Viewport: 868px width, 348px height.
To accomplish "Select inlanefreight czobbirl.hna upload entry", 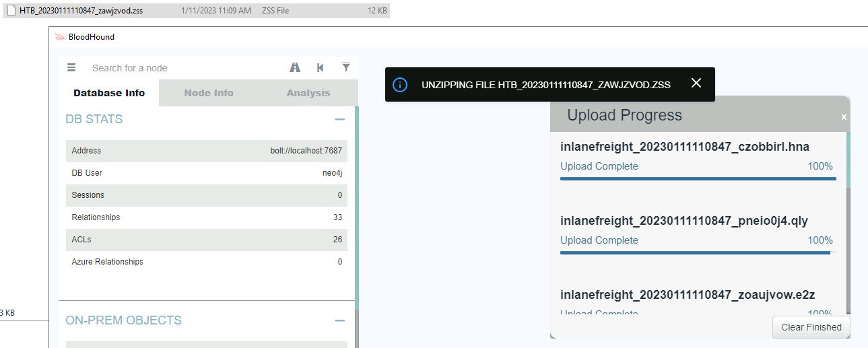I will click(x=685, y=147).
